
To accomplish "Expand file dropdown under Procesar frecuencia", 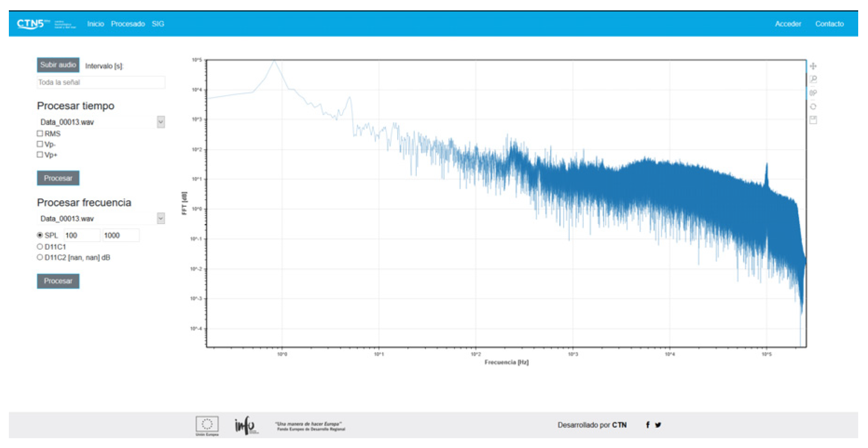I will pyautogui.click(x=161, y=218).
